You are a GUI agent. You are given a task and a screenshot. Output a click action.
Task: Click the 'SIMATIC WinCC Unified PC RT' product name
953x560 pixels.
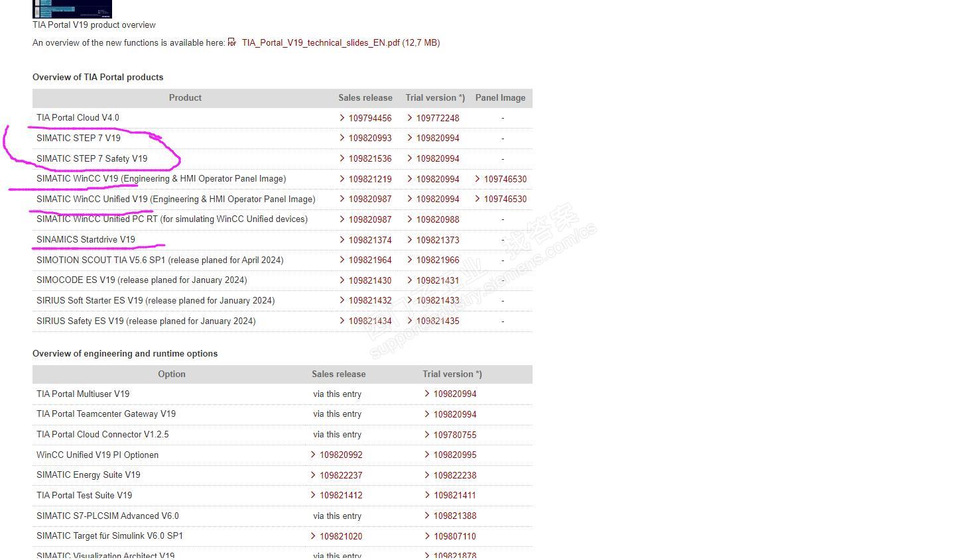97,219
